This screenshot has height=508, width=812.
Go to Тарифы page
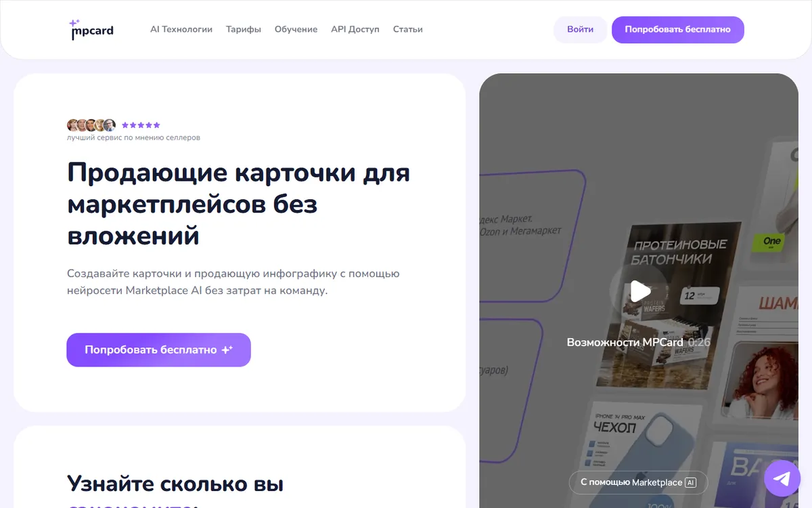[244, 29]
